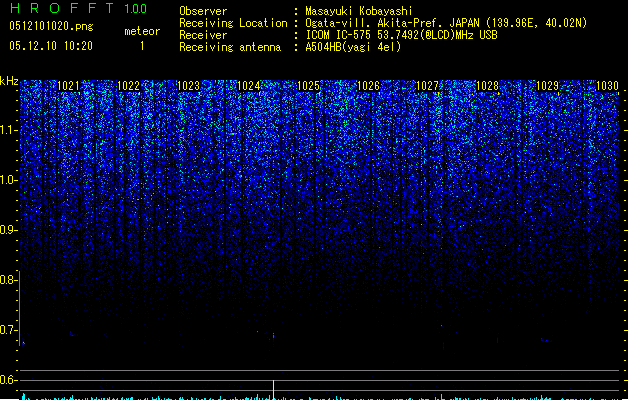
Task: Click the Receiving Location label
Action: pyautogui.click(x=233, y=23)
